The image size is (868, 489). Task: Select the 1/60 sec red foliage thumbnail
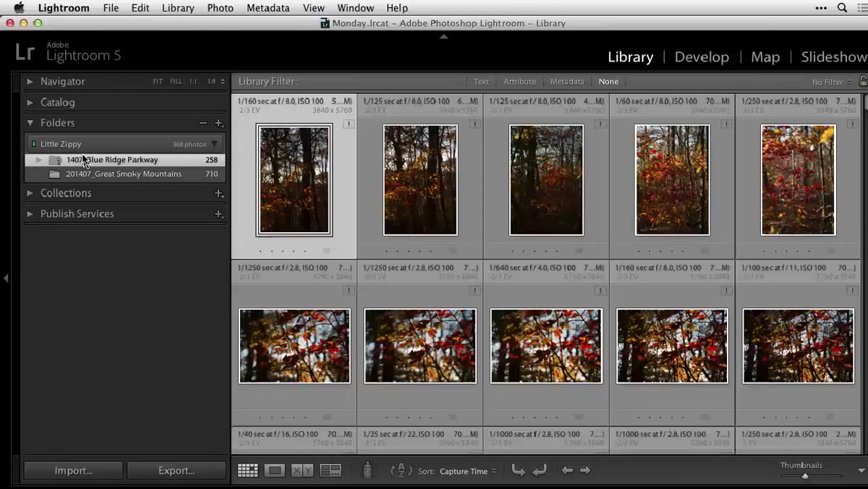pyautogui.click(x=672, y=180)
